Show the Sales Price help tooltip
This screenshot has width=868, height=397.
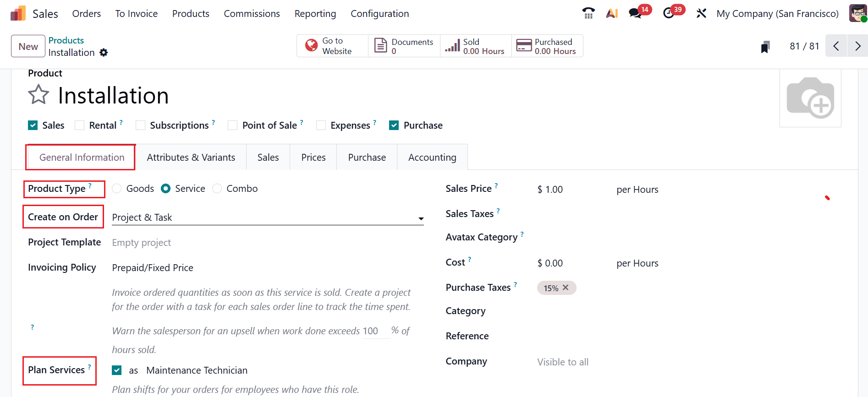click(x=496, y=185)
